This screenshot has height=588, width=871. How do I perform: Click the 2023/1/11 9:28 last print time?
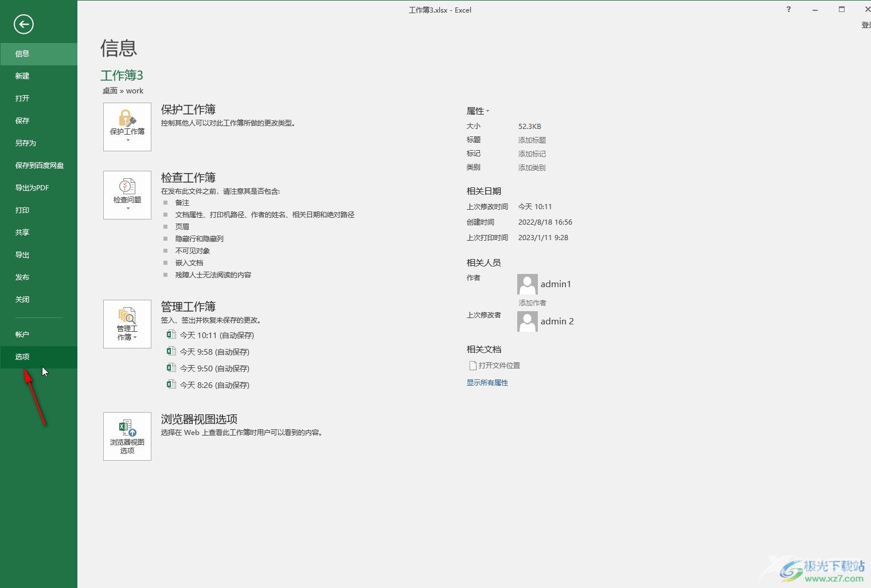(544, 238)
